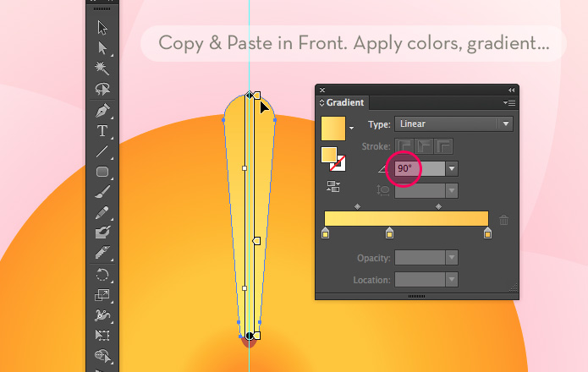Select the Selection tool arrow
Image resolution: width=588 pixels, height=372 pixels.
(102, 28)
